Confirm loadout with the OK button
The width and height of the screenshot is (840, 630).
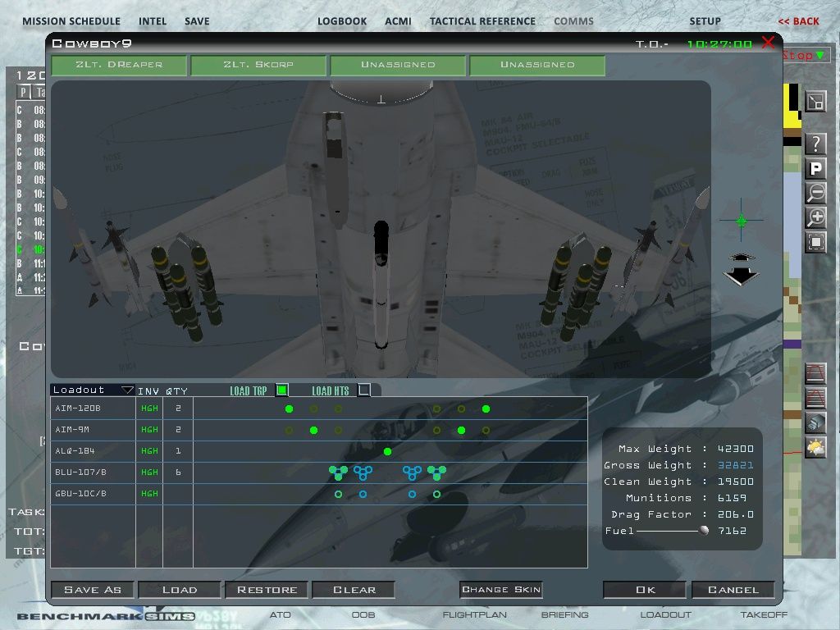pos(645,590)
